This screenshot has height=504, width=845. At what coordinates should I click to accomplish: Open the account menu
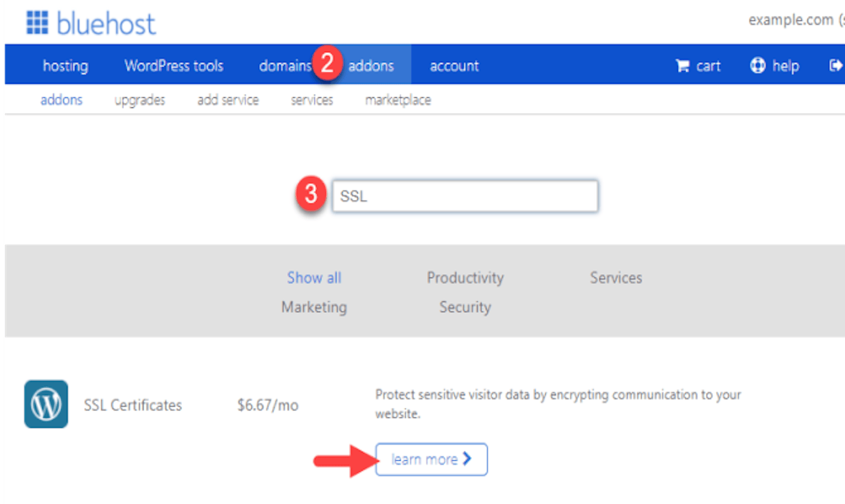pyautogui.click(x=454, y=66)
